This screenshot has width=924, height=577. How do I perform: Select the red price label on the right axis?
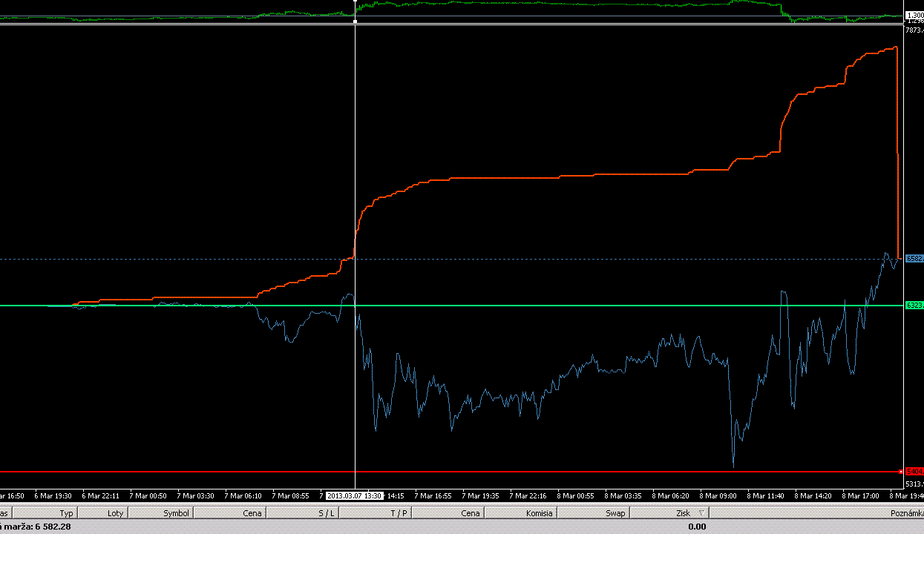pyautogui.click(x=914, y=472)
